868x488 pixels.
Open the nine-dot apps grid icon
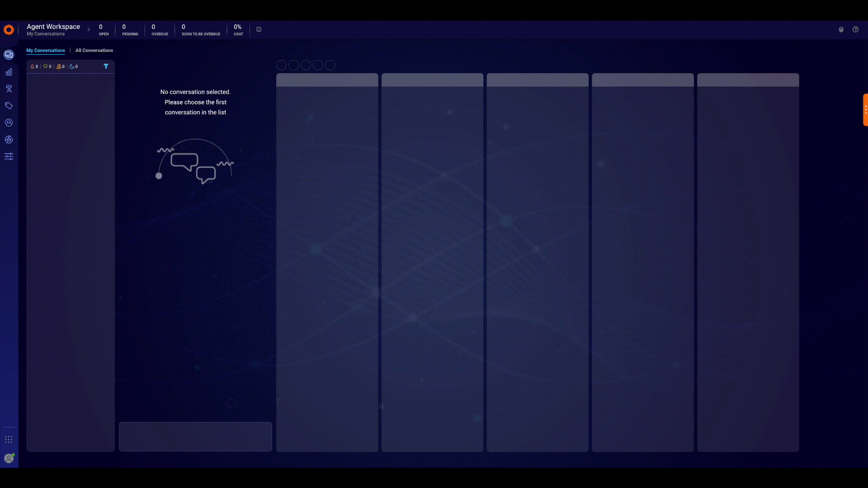click(x=9, y=440)
